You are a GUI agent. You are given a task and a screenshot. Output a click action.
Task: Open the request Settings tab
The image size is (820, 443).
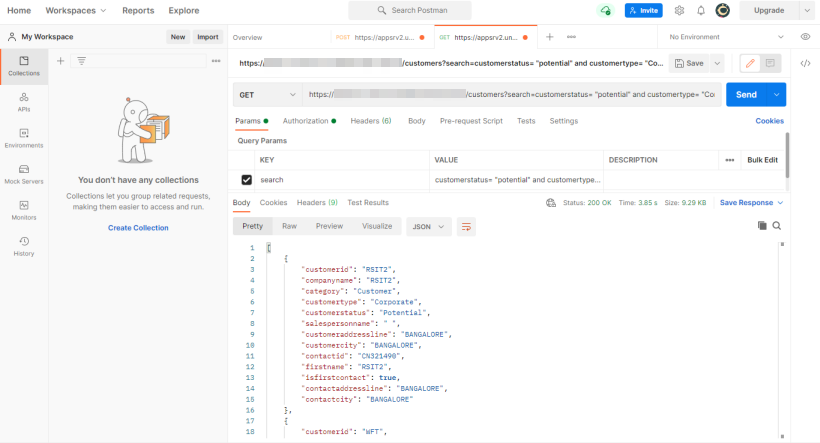564,121
